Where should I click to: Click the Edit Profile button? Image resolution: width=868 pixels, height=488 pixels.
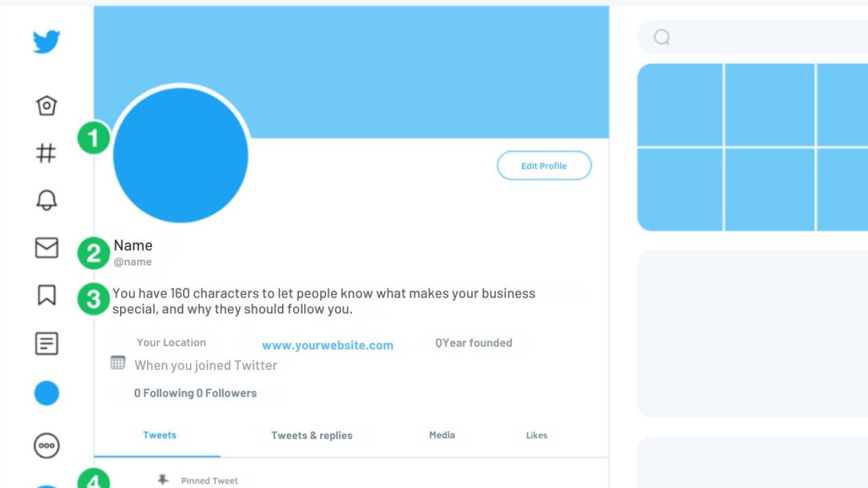pyautogui.click(x=544, y=166)
